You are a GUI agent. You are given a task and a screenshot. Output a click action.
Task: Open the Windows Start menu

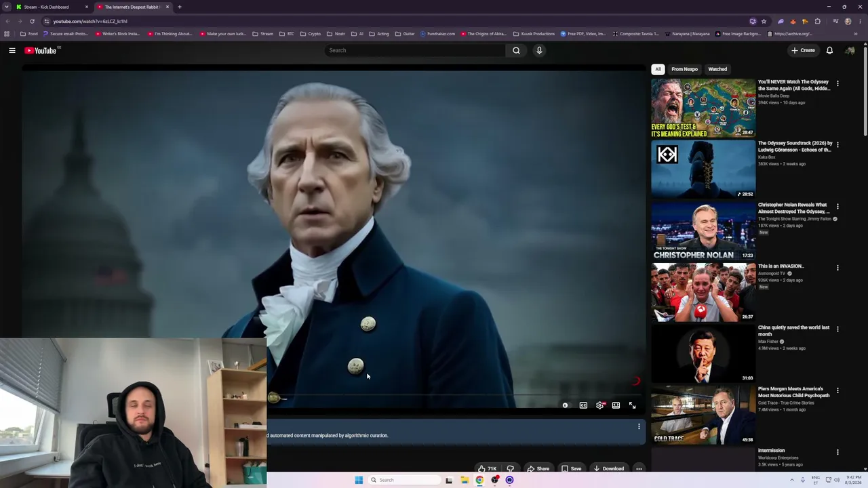pyautogui.click(x=359, y=480)
